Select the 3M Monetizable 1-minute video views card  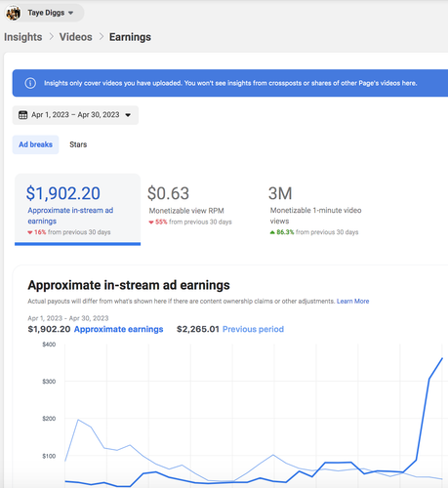point(315,210)
